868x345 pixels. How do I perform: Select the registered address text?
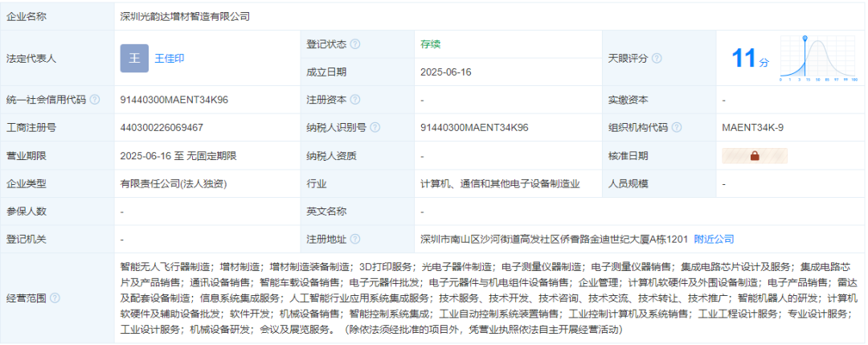point(554,239)
